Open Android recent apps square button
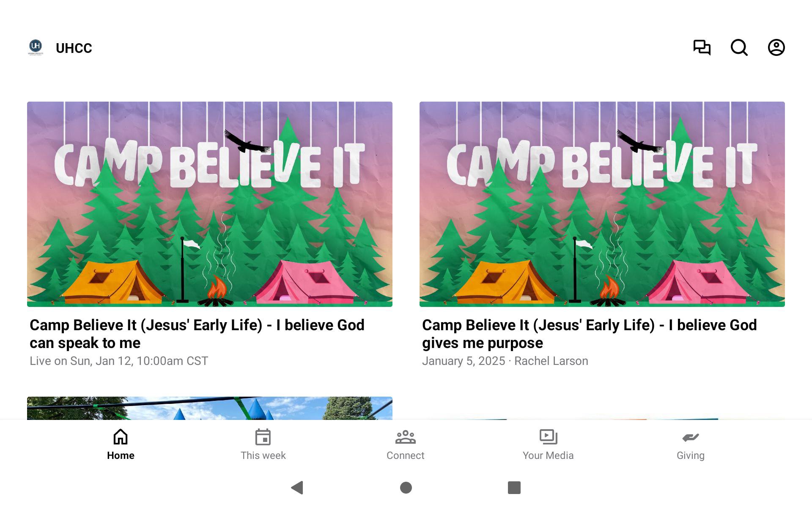This screenshot has width=812, height=508. [514, 488]
